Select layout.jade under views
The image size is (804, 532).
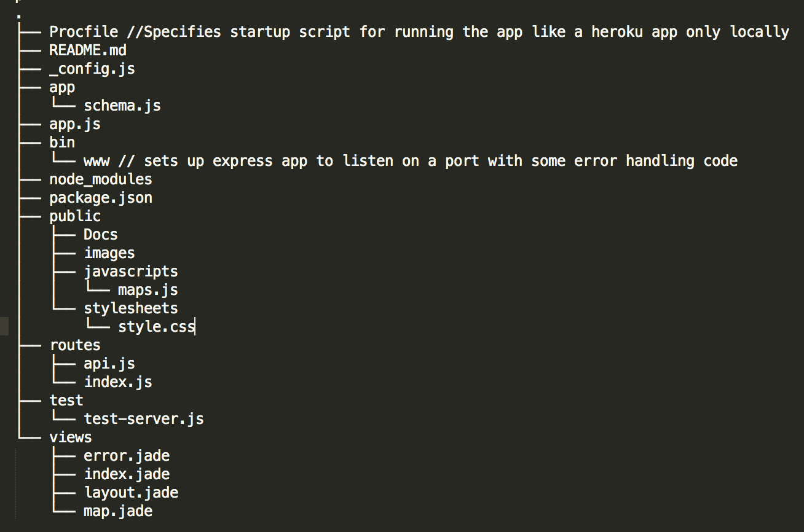[131, 493]
